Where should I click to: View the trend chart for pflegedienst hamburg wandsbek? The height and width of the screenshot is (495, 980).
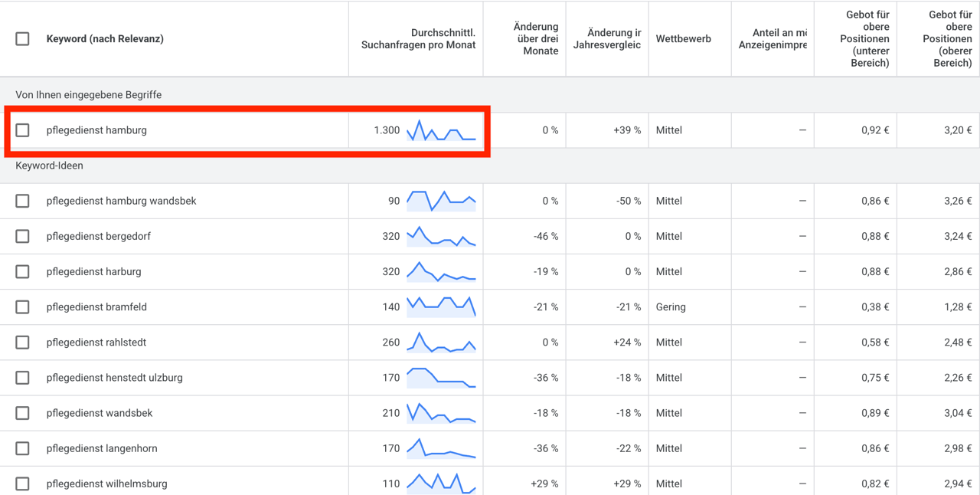(x=441, y=201)
